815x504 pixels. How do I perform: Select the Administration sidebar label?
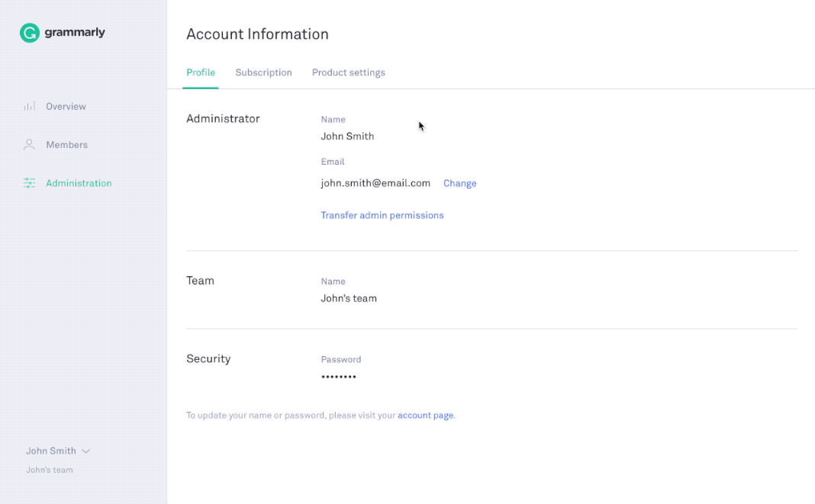[x=79, y=183]
